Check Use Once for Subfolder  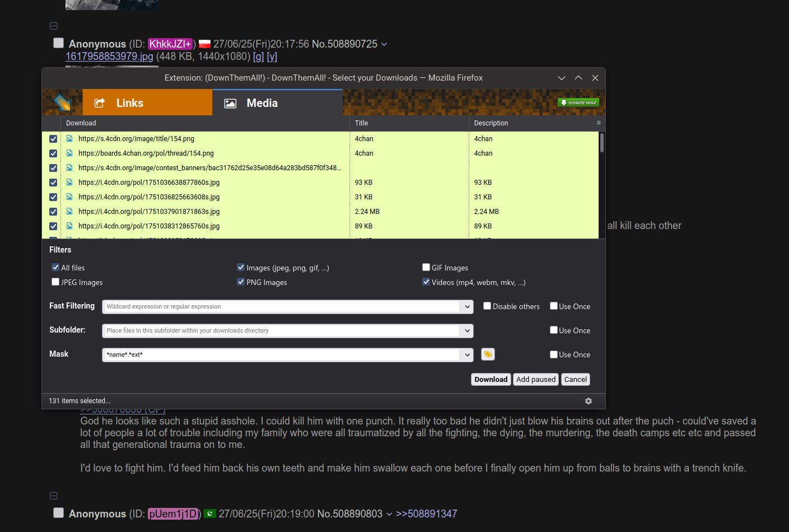pyautogui.click(x=554, y=330)
